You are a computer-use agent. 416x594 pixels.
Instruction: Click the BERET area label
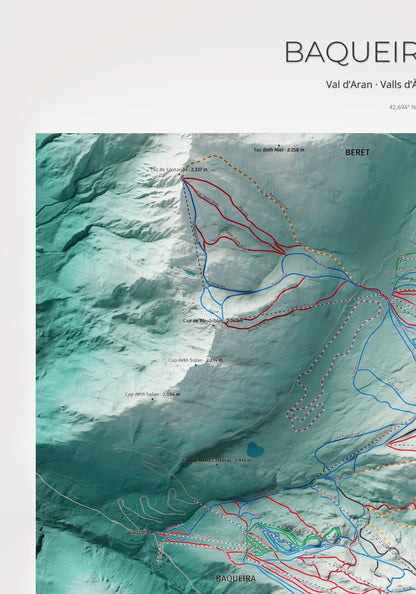(357, 152)
